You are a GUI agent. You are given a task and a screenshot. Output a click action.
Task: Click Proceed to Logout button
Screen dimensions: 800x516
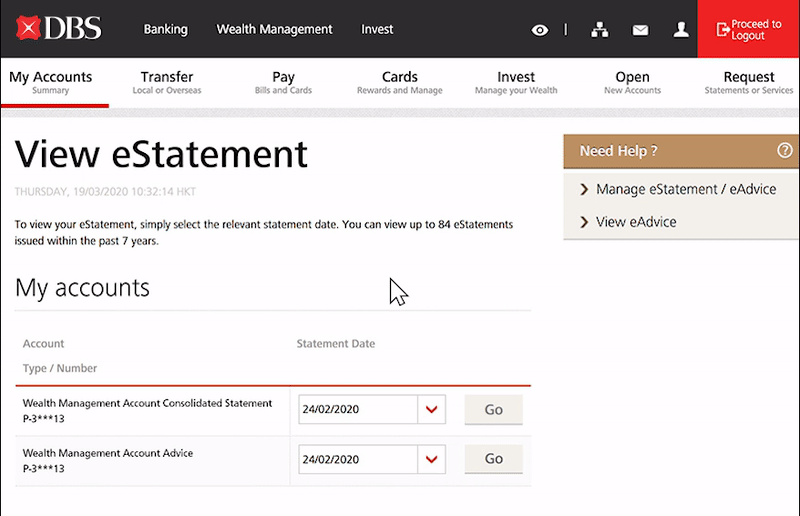[x=748, y=30]
